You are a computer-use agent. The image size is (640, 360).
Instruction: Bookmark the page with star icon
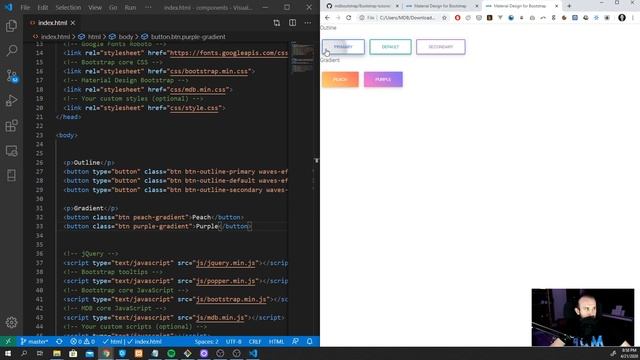tap(444, 18)
